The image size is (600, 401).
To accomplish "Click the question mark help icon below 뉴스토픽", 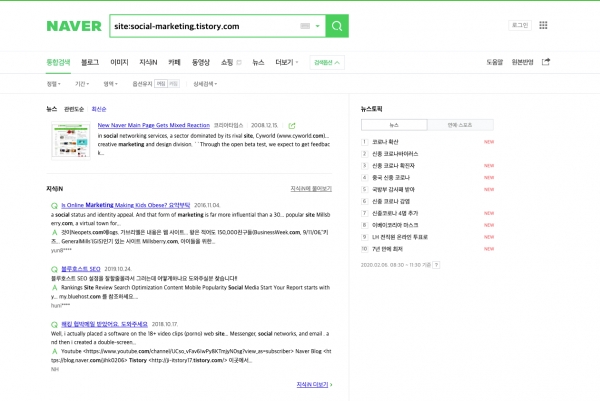I will click(x=436, y=265).
